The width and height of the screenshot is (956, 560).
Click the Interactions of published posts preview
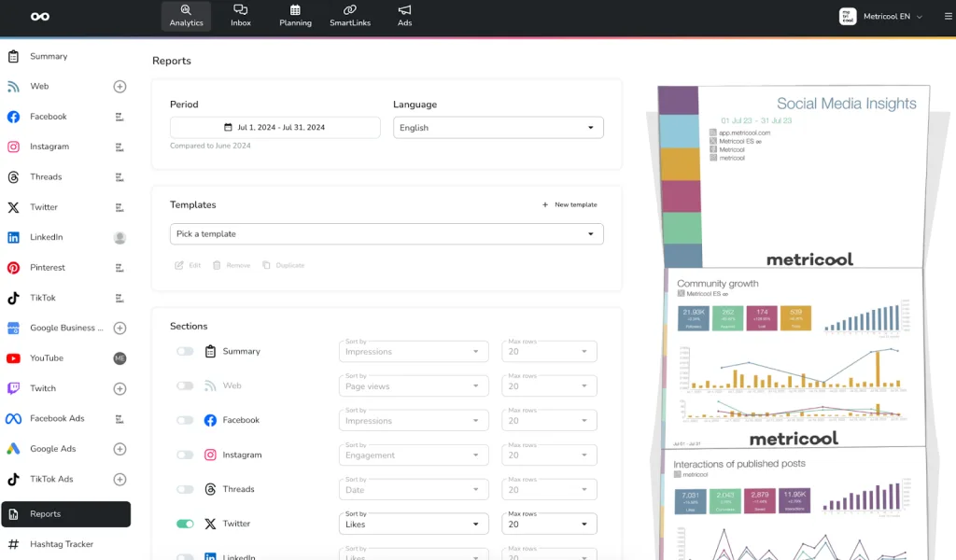pos(794,505)
